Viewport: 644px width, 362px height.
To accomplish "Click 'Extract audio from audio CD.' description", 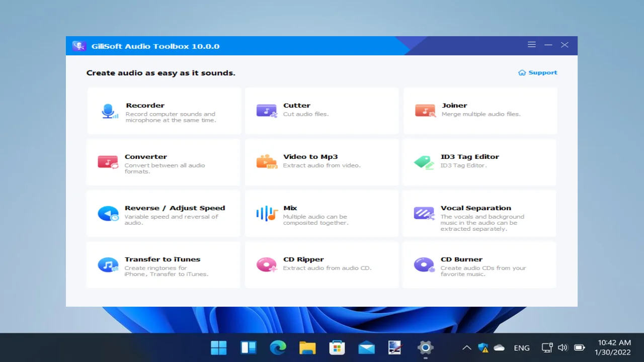I will tap(328, 268).
